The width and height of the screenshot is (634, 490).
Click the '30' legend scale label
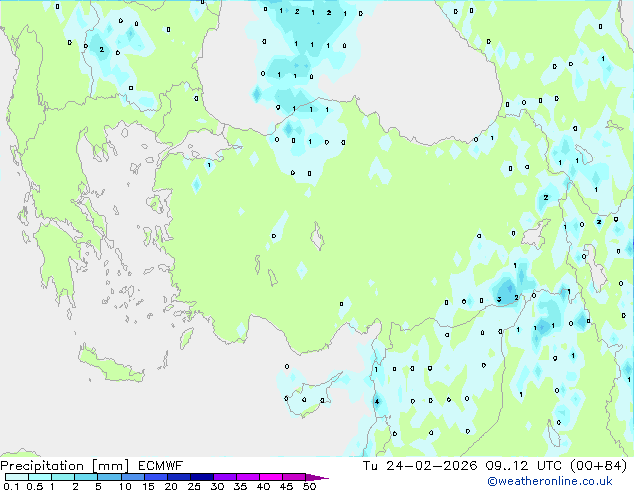point(217,486)
